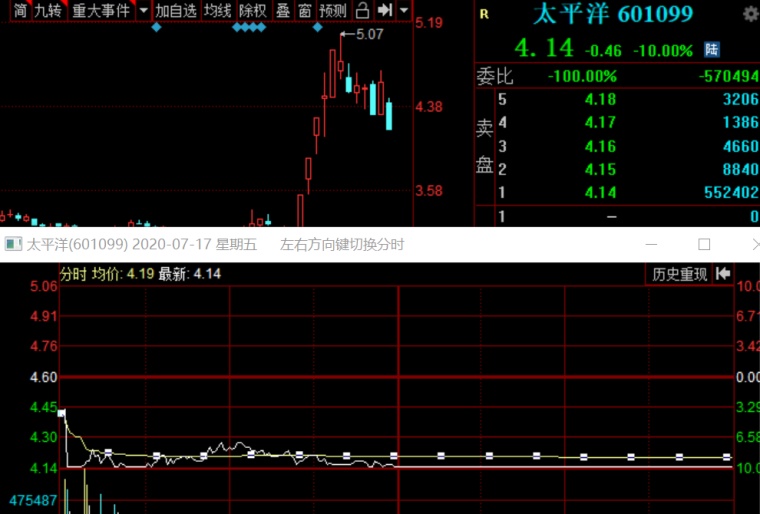The width and height of the screenshot is (760, 514).
Task: Select the 重大事件 menu item
Action: tap(100, 10)
